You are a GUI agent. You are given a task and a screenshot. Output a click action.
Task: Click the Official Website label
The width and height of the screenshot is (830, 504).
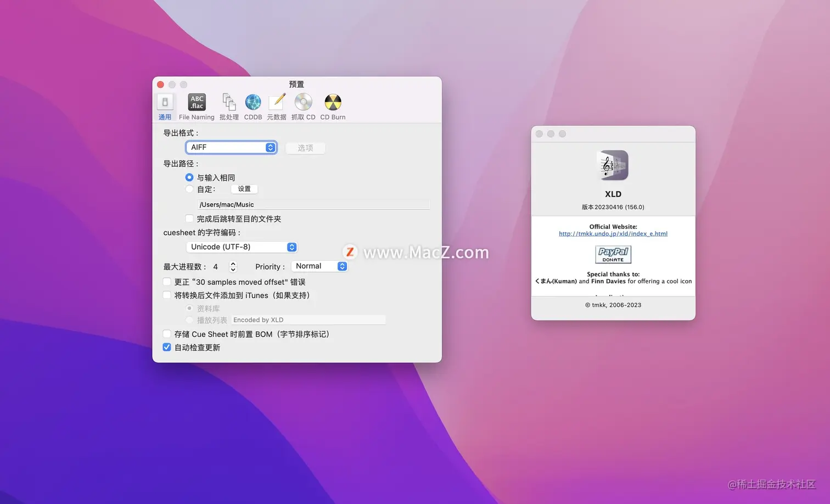point(613,227)
